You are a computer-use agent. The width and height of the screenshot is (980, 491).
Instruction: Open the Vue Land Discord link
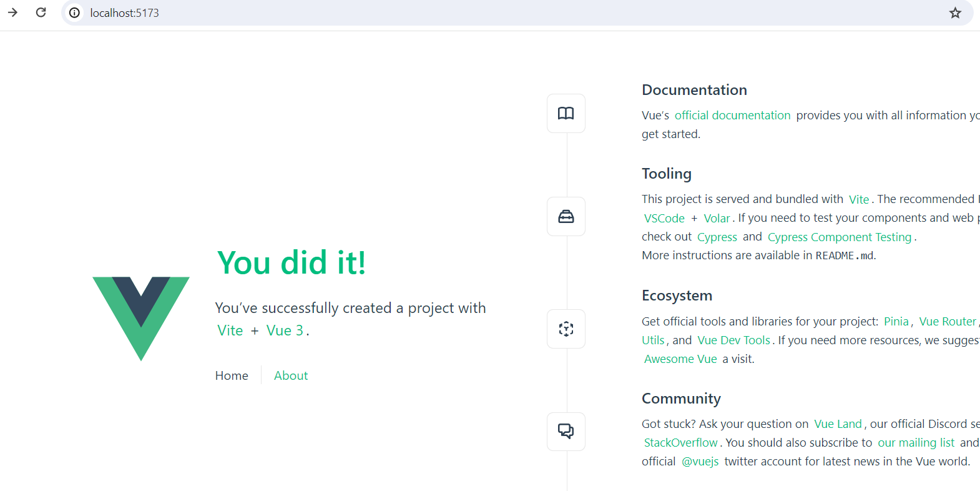pos(838,424)
